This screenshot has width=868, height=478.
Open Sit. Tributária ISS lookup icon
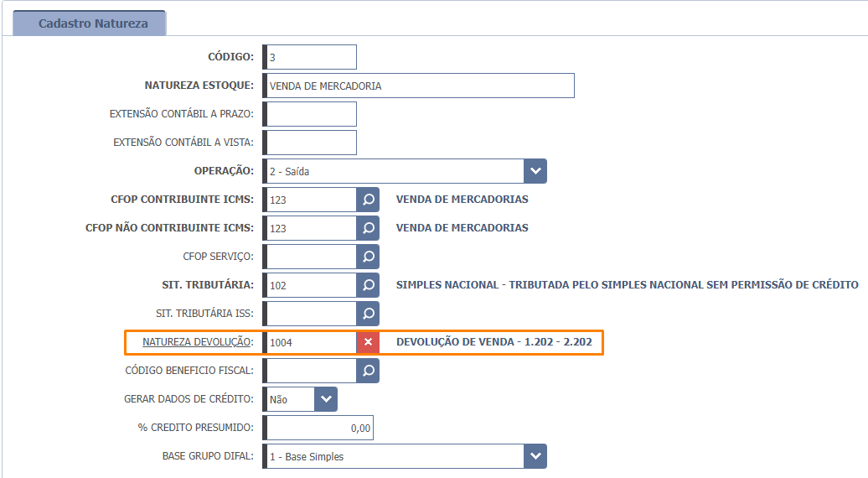pyautogui.click(x=368, y=314)
